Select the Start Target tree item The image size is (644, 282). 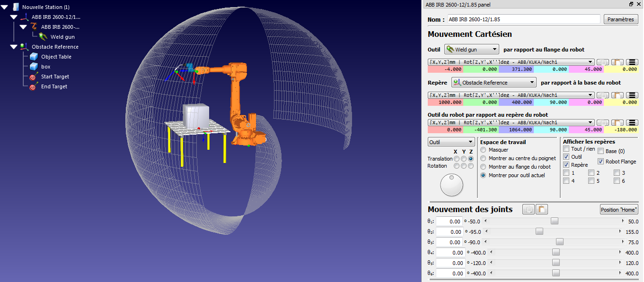point(55,77)
